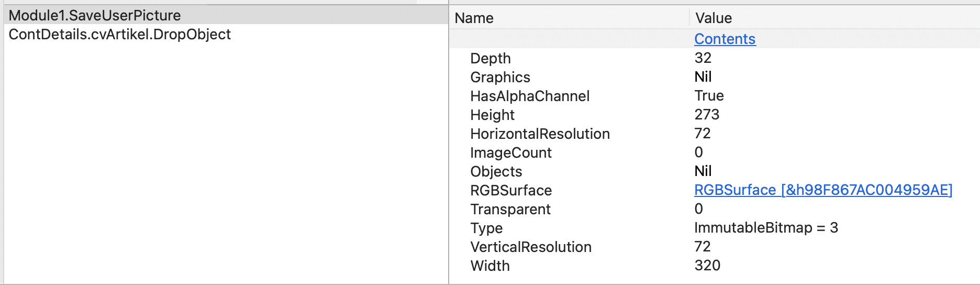
Task: Open the Contents link
Action: pyautogui.click(x=725, y=39)
